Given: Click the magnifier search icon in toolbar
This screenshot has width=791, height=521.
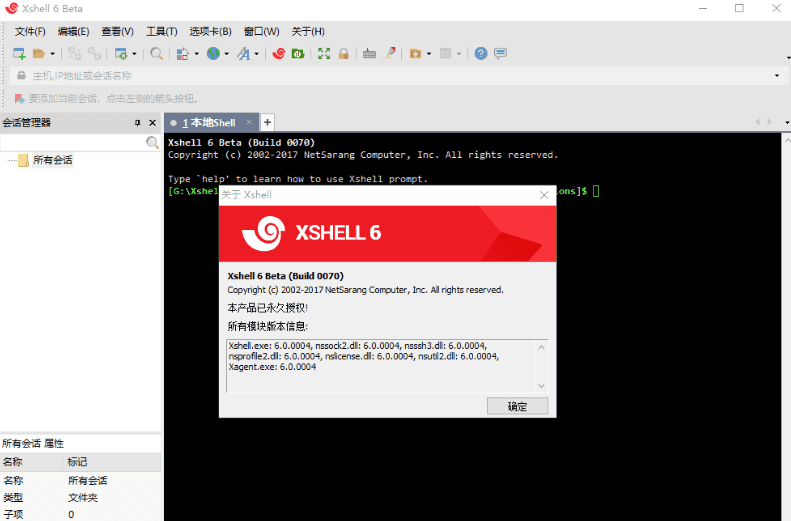Looking at the screenshot, I should [x=156, y=53].
